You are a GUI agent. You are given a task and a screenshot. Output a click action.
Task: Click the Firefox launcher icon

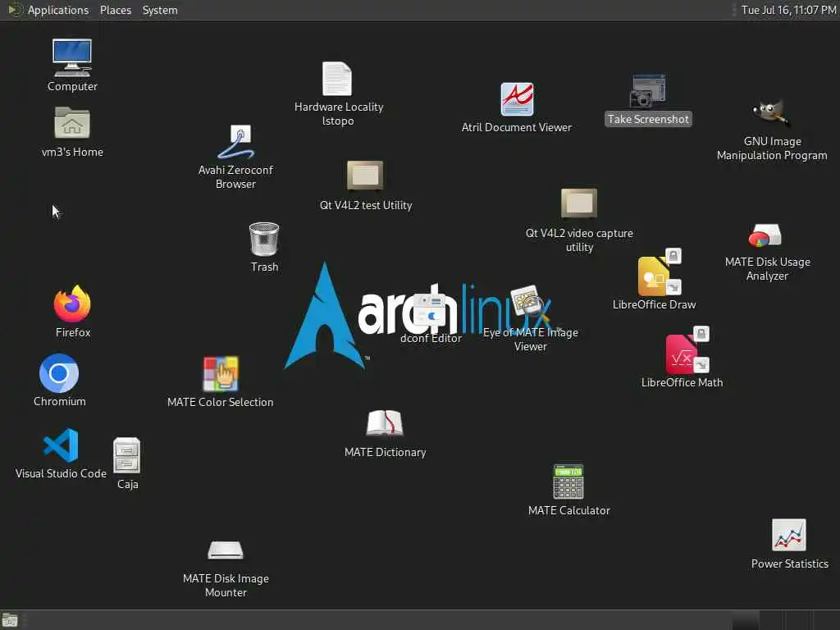click(x=72, y=304)
